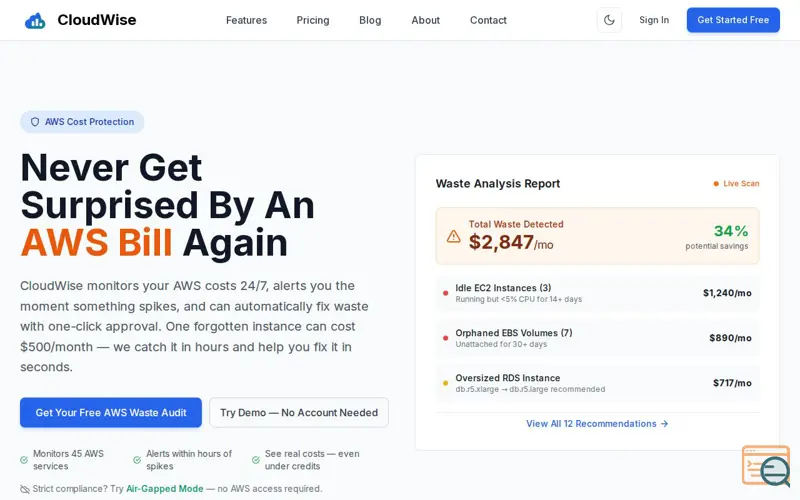The image size is (800, 500).
Task: Click the warning triangle icon in Total Waste
Action: [x=453, y=236]
